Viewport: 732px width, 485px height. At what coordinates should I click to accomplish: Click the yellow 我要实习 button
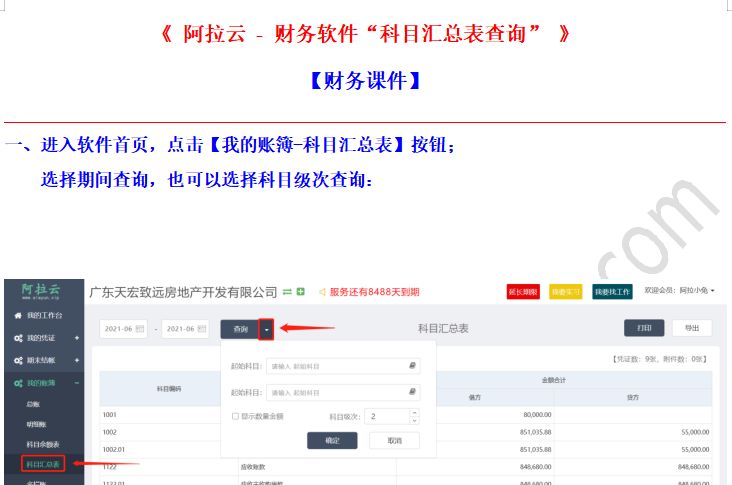pyautogui.click(x=565, y=292)
